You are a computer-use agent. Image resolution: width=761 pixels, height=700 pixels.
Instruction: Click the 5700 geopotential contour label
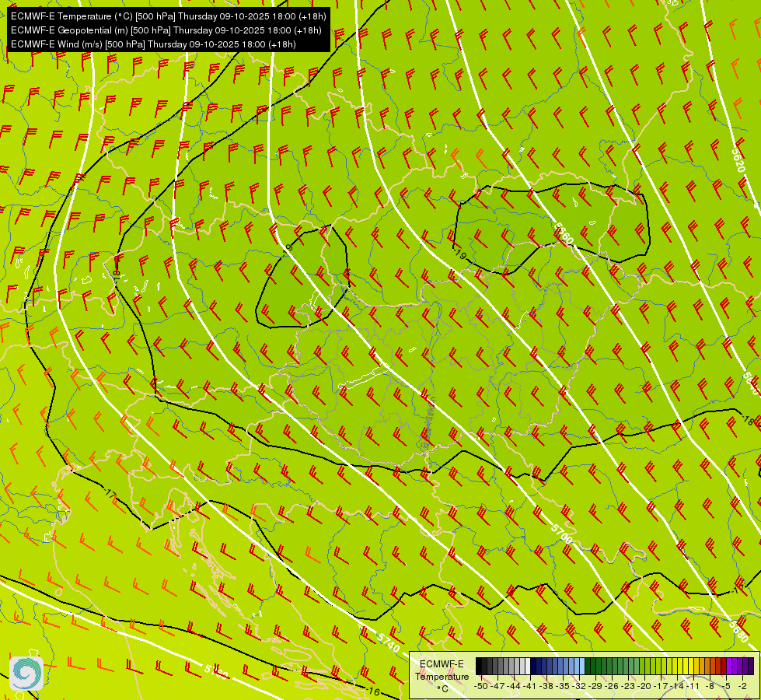tap(561, 534)
